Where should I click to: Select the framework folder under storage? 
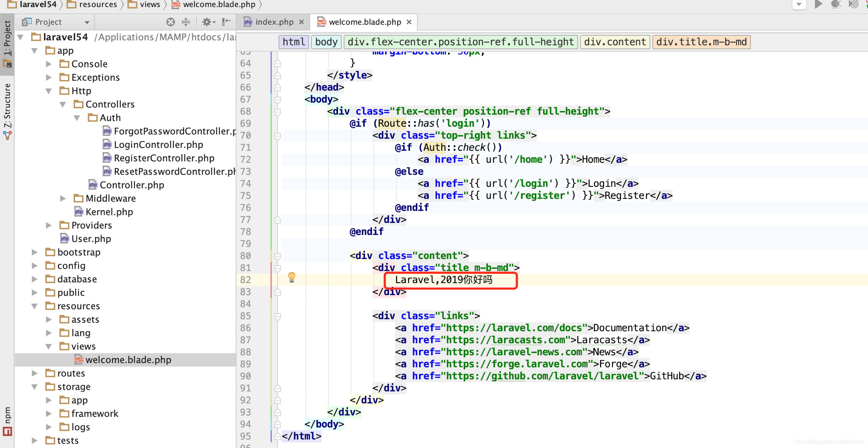[x=89, y=414]
